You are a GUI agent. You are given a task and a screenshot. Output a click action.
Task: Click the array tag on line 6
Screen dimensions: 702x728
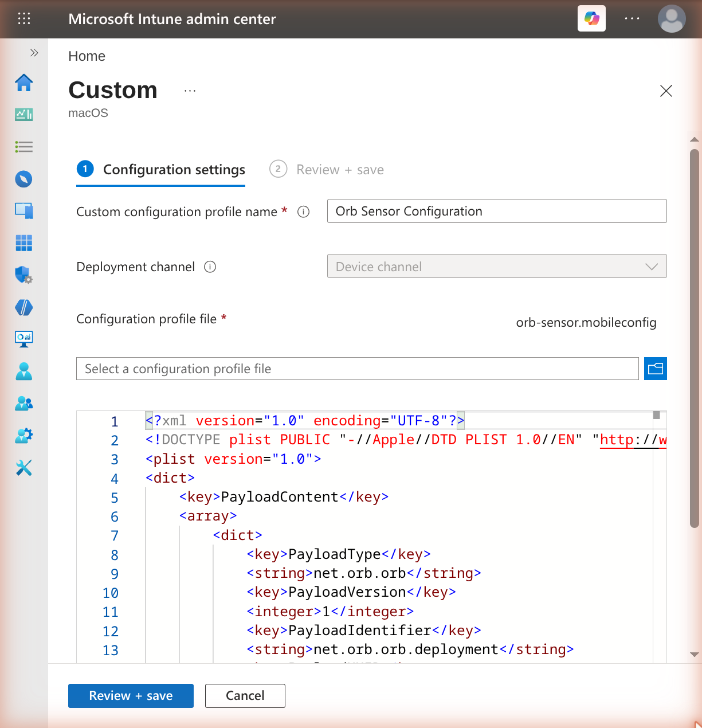click(x=208, y=516)
